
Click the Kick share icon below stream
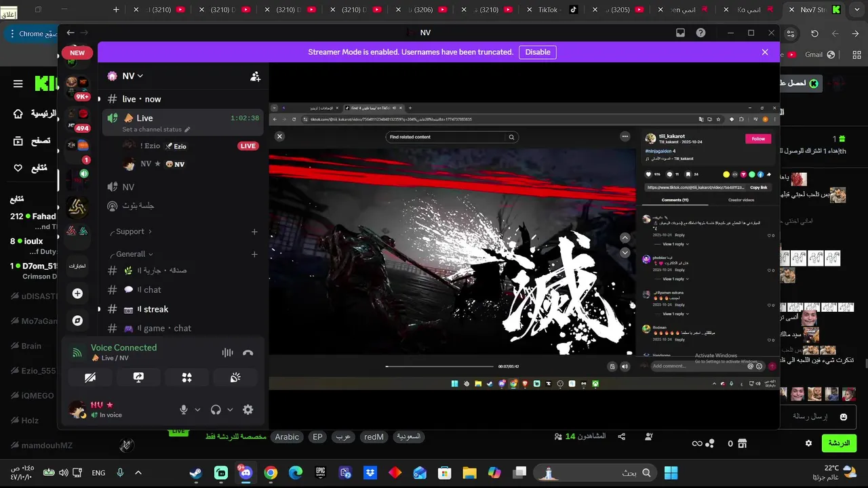click(622, 437)
